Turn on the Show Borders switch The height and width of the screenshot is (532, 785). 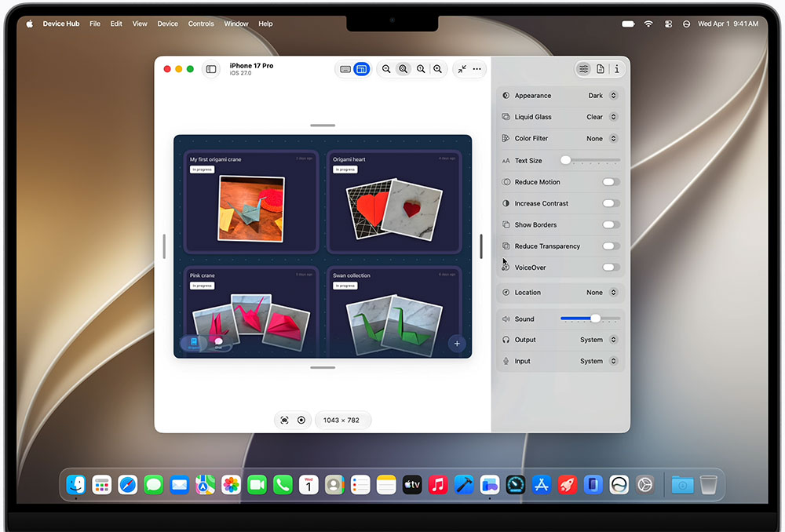611,224
